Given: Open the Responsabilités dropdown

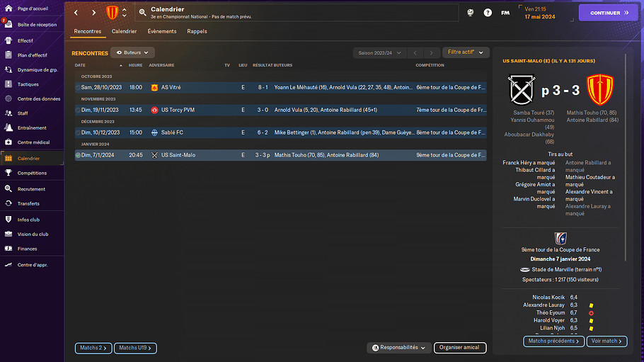Looking at the screenshot, I should click(x=399, y=348).
